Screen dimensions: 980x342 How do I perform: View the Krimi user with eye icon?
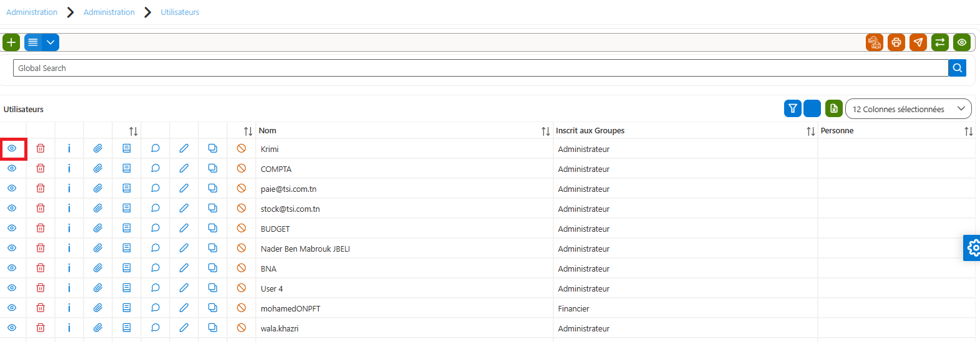click(12, 148)
